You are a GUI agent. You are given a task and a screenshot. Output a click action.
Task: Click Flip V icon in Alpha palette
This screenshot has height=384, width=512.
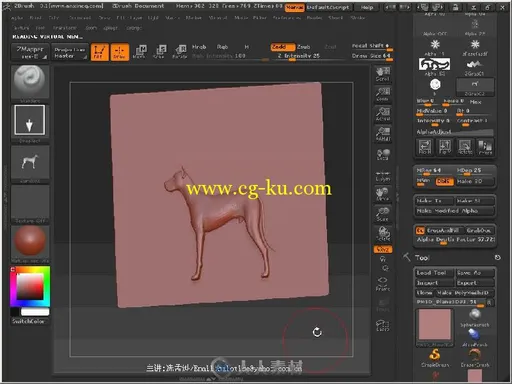(445, 147)
